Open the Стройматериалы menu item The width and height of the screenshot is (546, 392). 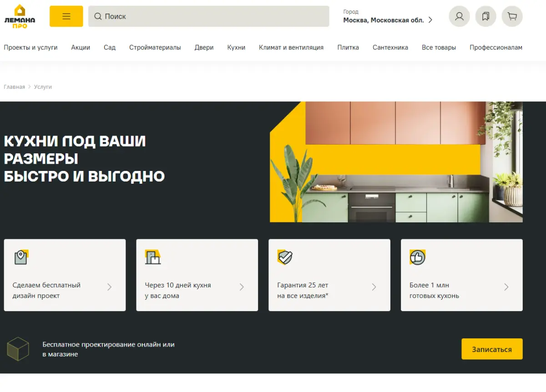pos(155,47)
